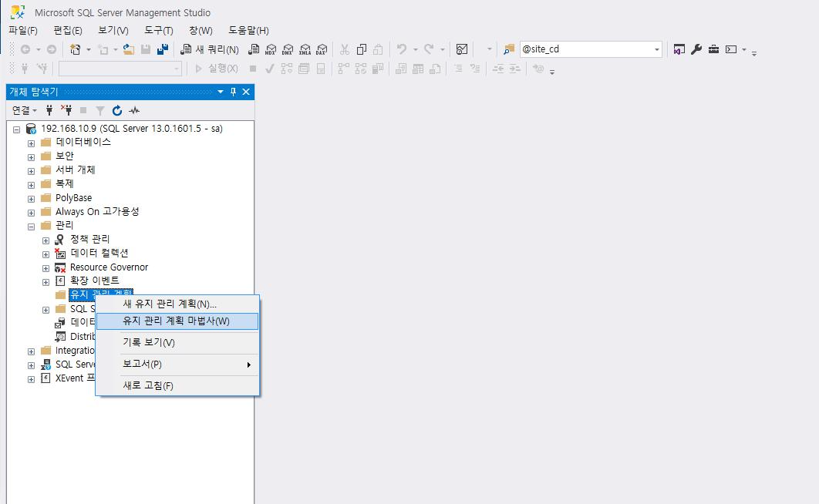
Task: Open the 편집(E) menu
Action: pyautogui.click(x=68, y=31)
